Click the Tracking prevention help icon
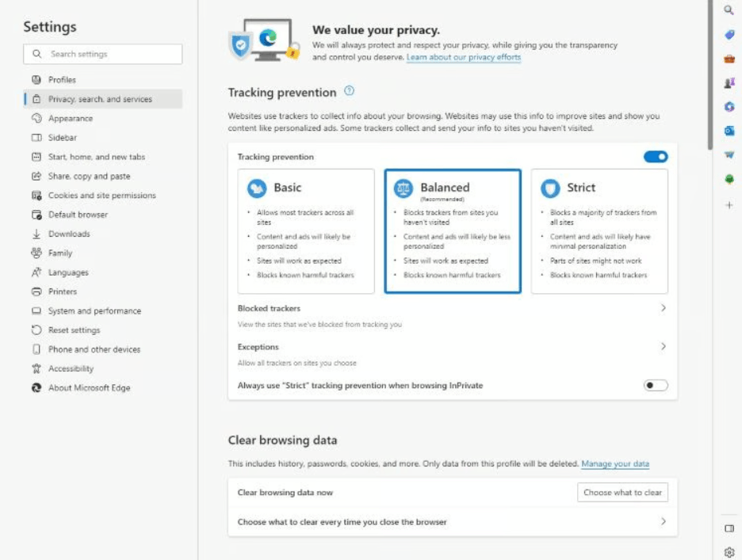 click(350, 91)
